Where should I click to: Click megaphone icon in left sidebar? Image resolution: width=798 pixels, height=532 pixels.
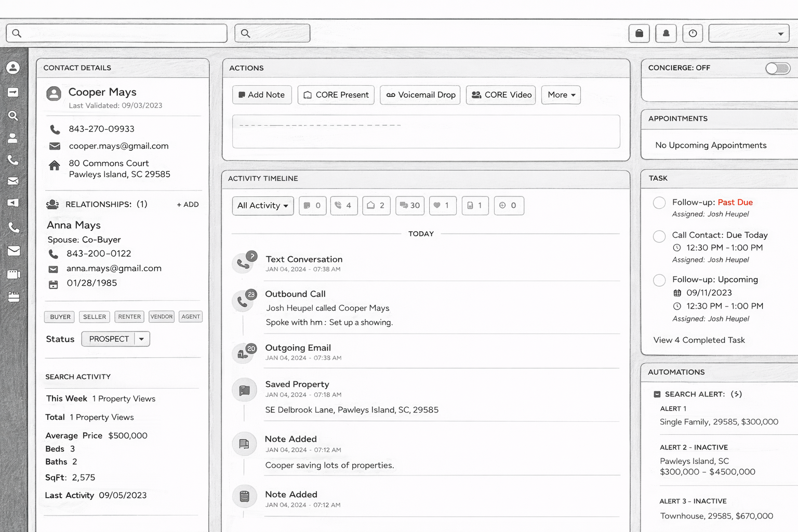(13, 203)
